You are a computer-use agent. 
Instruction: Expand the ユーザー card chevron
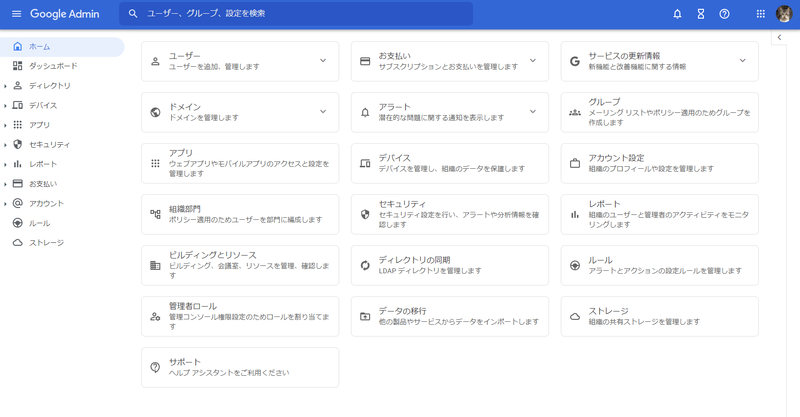point(323,61)
